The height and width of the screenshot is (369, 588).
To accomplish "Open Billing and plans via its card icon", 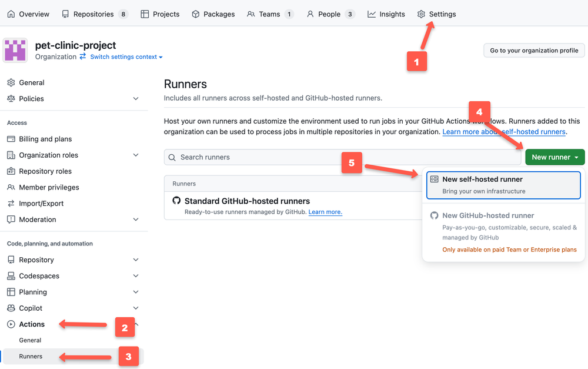I will (x=12, y=138).
